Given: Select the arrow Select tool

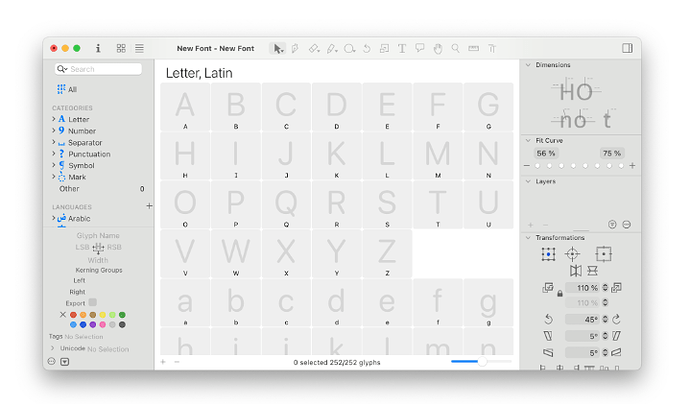Looking at the screenshot, I should tap(278, 48).
